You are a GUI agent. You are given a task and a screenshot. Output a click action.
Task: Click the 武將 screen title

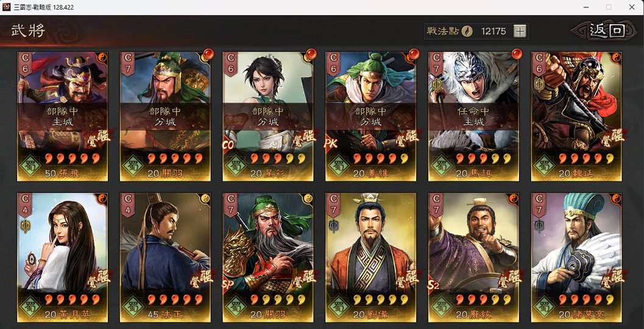pos(28,31)
